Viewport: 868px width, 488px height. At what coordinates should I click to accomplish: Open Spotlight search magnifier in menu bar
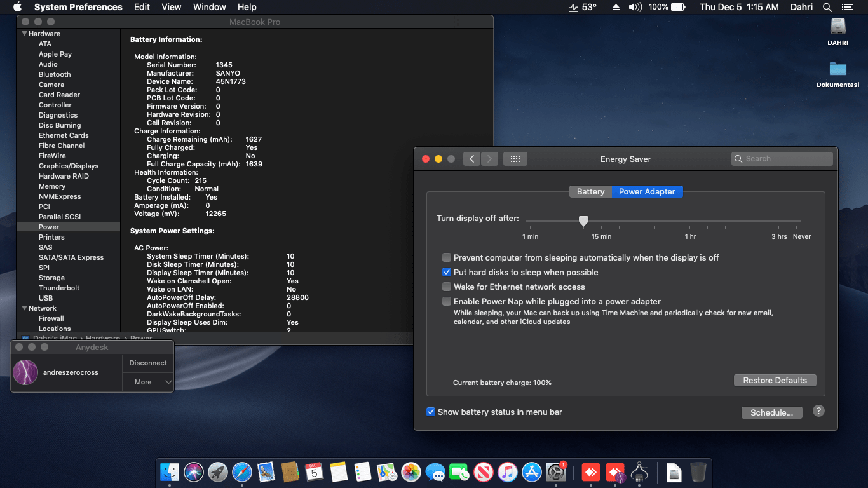(827, 7)
